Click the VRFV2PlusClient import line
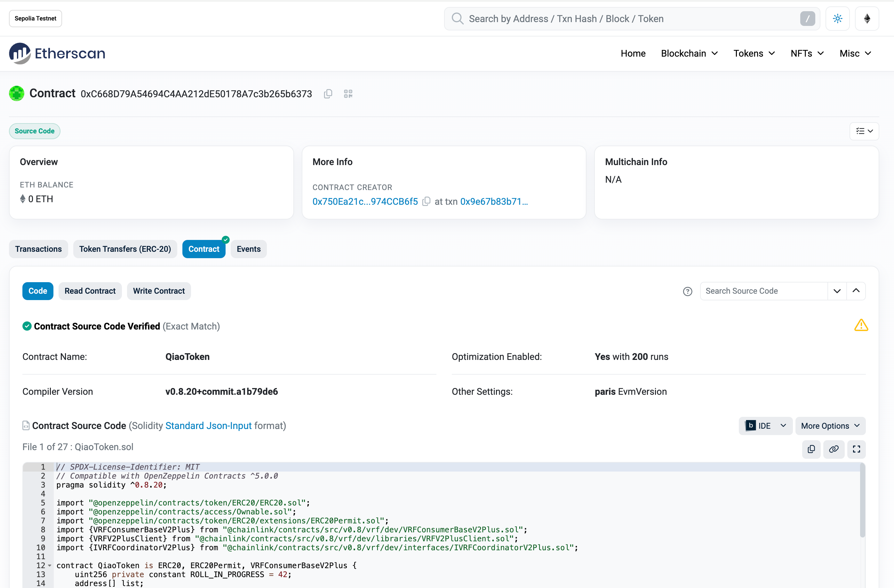Image resolution: width=894 pixels, height=588 pixels. point(287,539)
